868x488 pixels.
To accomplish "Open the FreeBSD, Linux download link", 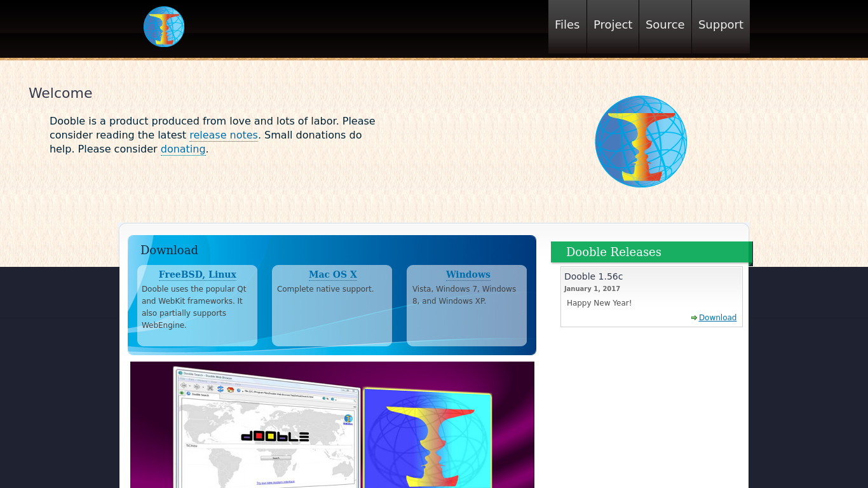I will 198,274.
